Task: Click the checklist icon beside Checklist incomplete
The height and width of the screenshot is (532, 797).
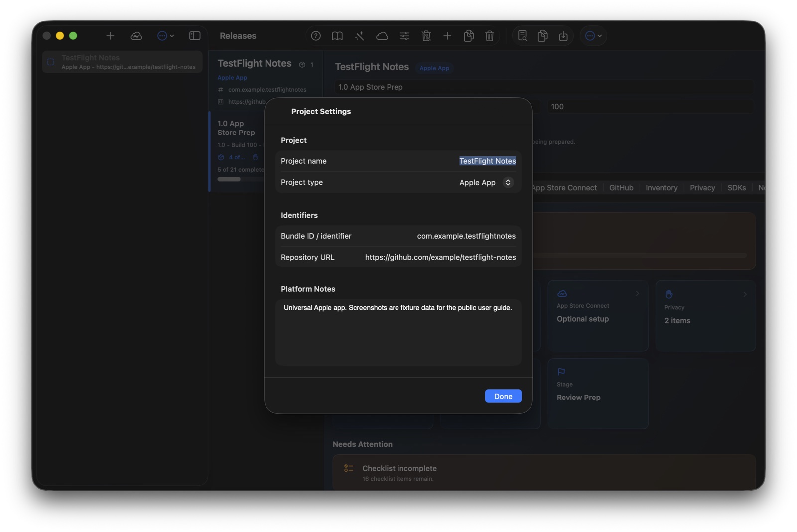Action: coord(349,469)
